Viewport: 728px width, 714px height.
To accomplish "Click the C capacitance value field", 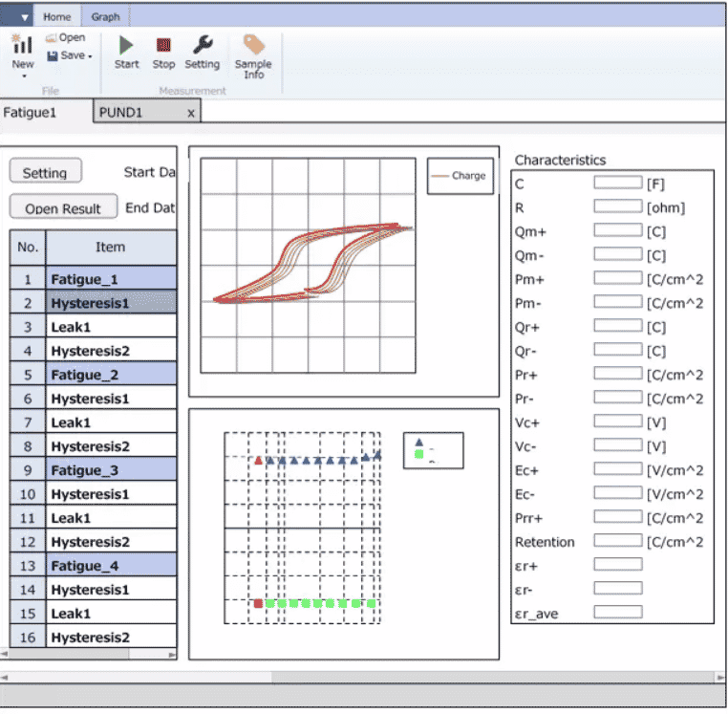I will click(x=617, y=183).
